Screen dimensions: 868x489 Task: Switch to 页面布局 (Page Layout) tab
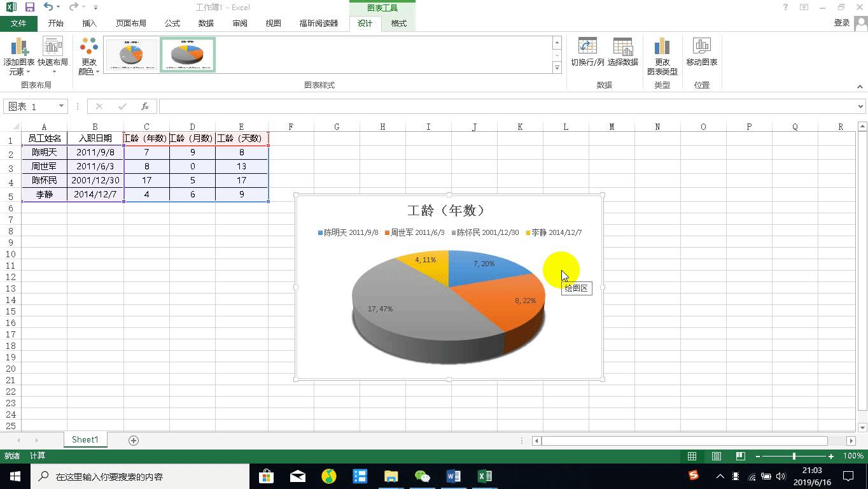[131, 23]
